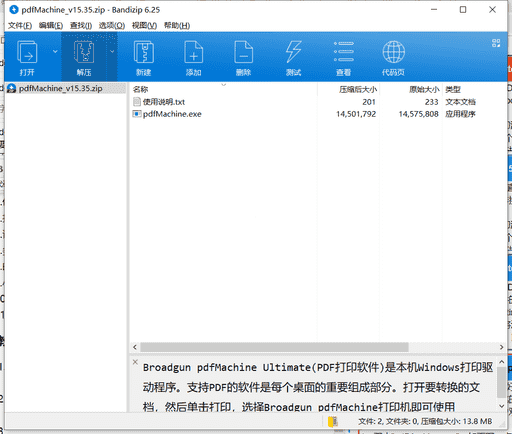Open the View (视图) menu
The image size is (512, 434).
[144, 26]
